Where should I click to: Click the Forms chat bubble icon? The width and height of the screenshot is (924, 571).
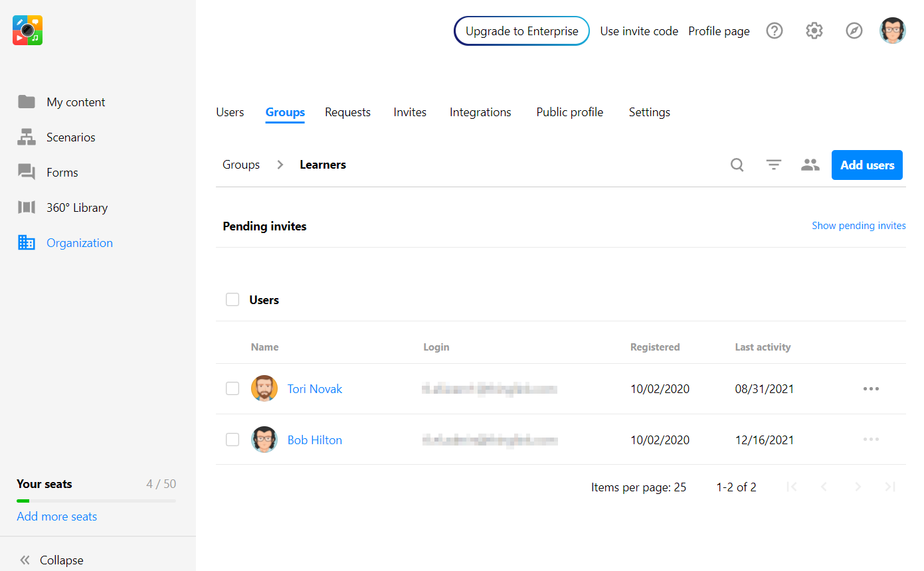click(x=27, y=172)
